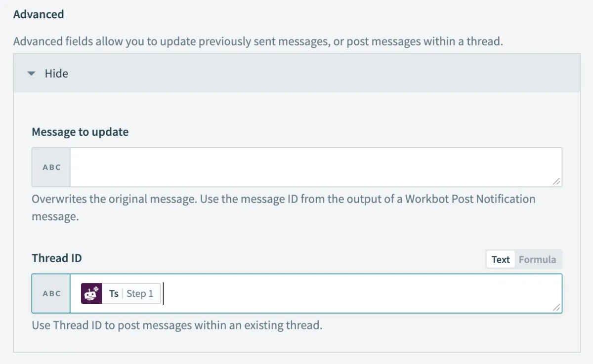Click the Message to update field label
The image size is (593, 364).
tap(80, 132)
